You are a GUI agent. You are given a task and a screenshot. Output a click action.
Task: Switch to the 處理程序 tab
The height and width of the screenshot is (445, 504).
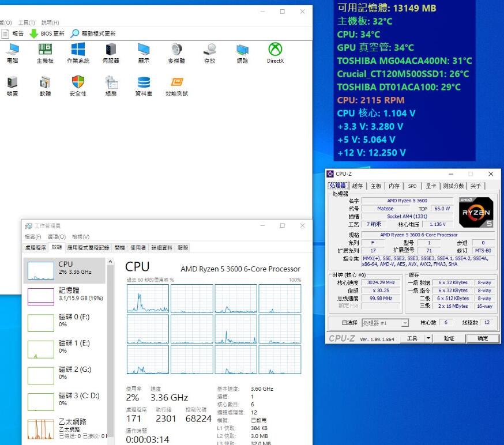click(x=35, y=248)
